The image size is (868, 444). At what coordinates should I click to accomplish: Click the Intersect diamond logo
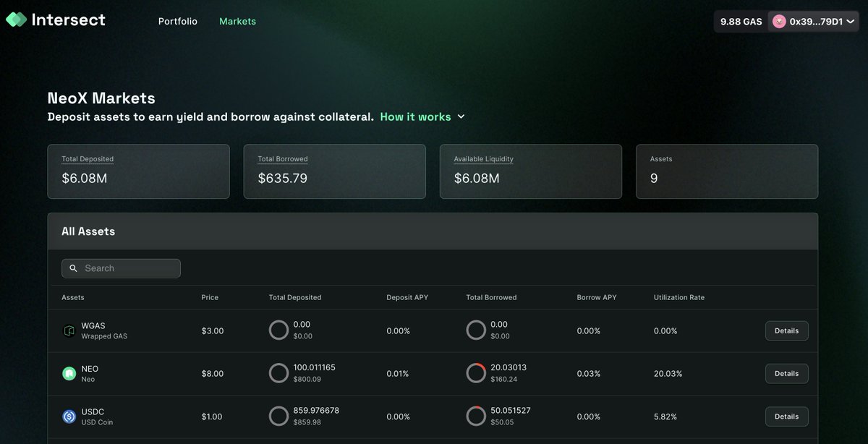click(15, 20)
